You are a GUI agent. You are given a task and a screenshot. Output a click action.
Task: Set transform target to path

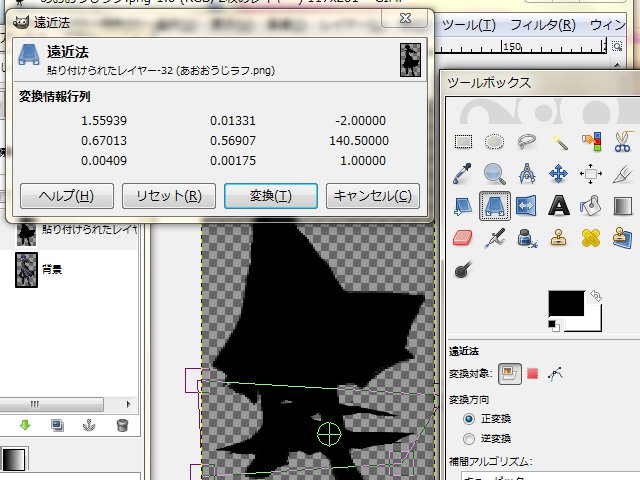(x=556, y=373)
